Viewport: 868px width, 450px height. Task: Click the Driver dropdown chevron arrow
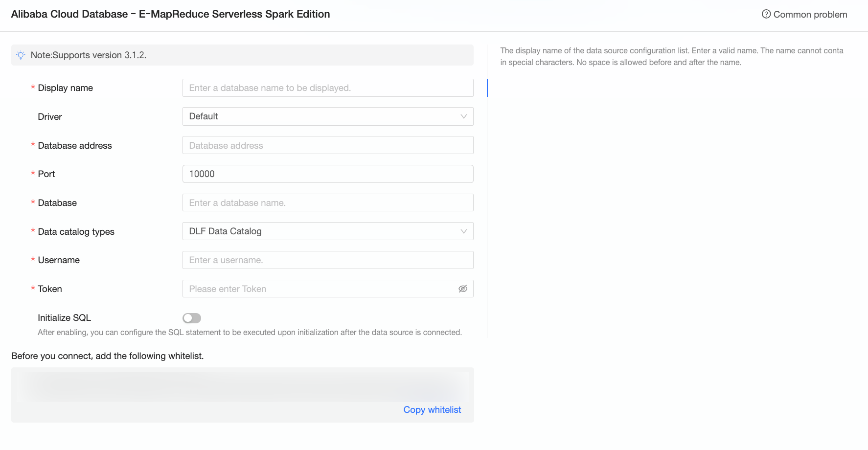pos(463,116)
